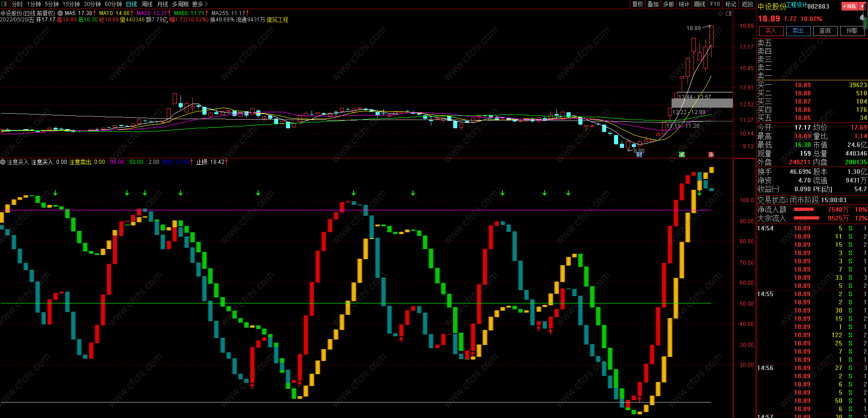The width and height of the screenshot is (868, 418).
Task: Click the red 买入 button
Action: click(771, 31)
